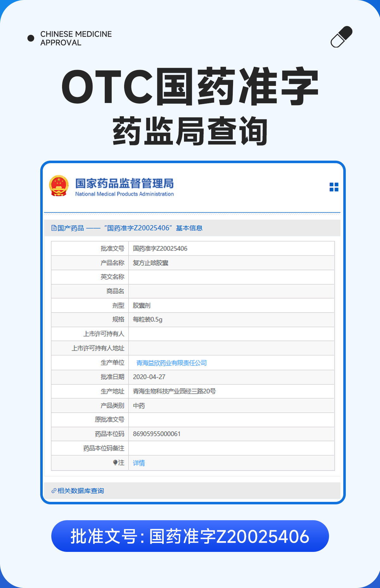
Task: Click the 国家药品监督管理局 title
Action: click(x=124, y=183)
